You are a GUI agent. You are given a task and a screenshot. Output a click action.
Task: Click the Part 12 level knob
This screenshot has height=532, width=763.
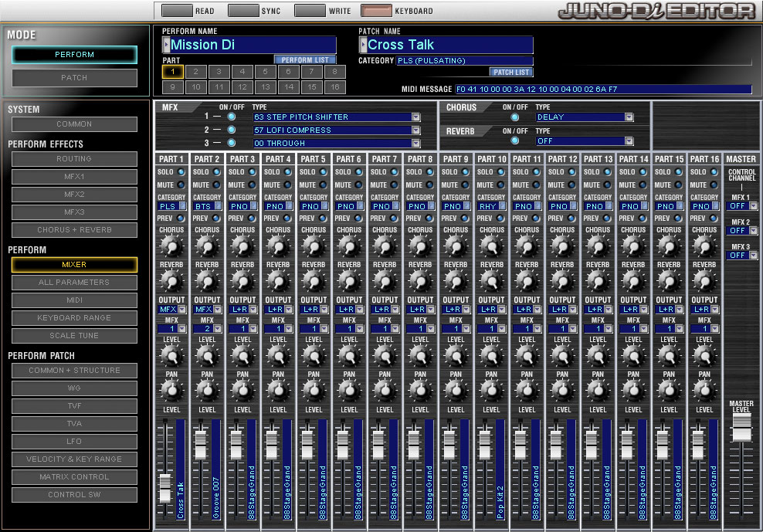click(x=562, y=356)
